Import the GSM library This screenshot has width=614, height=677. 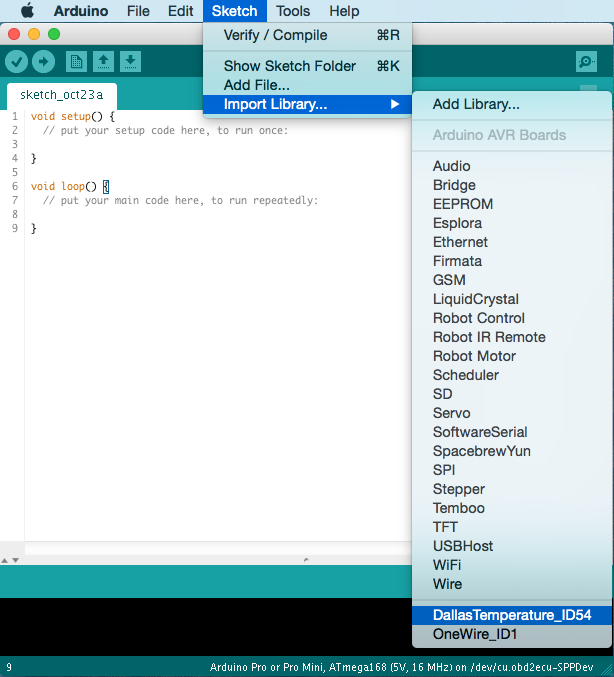coord(512,280)
